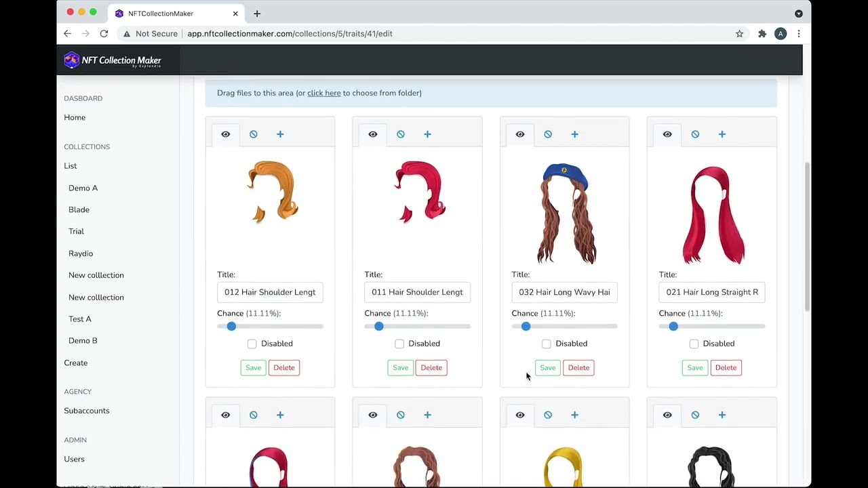Open the Raydio collection
This screenshot has width=868, height=488.
point(81,253)
